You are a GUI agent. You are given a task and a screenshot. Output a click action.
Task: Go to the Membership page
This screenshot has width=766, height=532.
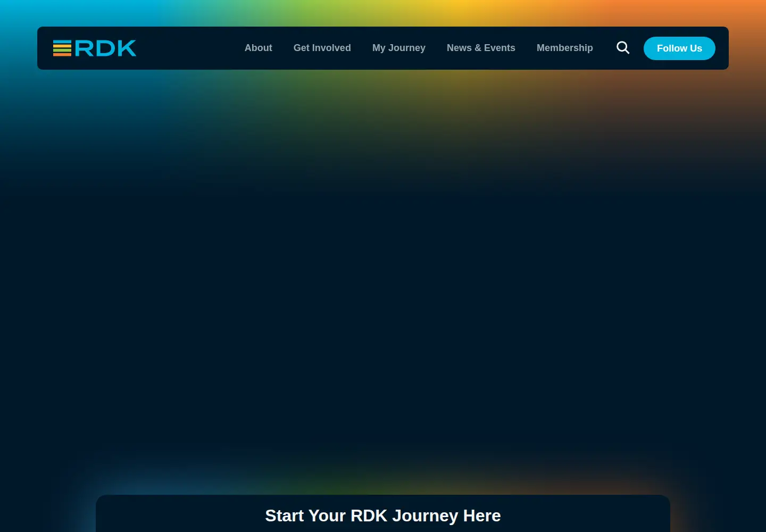coord(564,48)
